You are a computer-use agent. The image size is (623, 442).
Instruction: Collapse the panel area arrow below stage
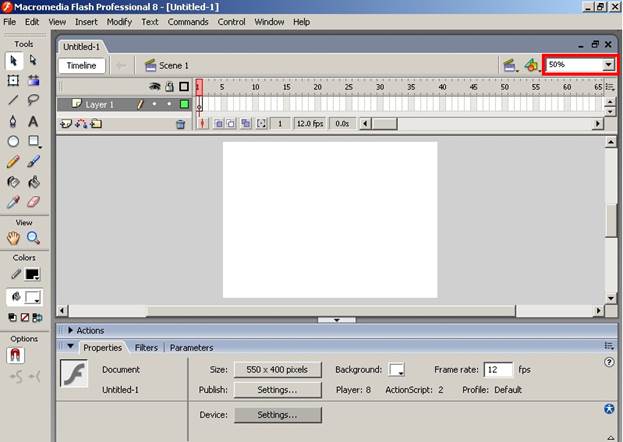337,320
